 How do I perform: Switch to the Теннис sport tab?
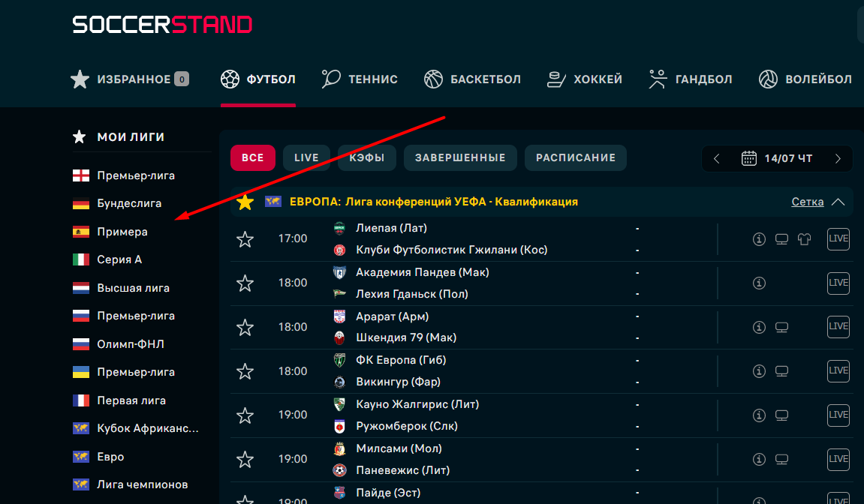click(x=360, y=79)
